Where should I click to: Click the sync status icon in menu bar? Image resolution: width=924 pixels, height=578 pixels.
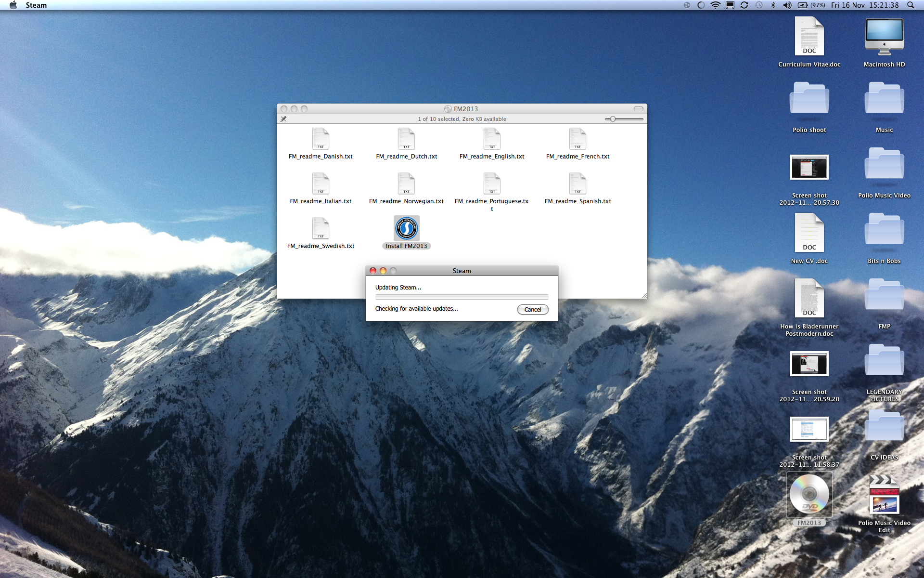click(x=744, y=5)
